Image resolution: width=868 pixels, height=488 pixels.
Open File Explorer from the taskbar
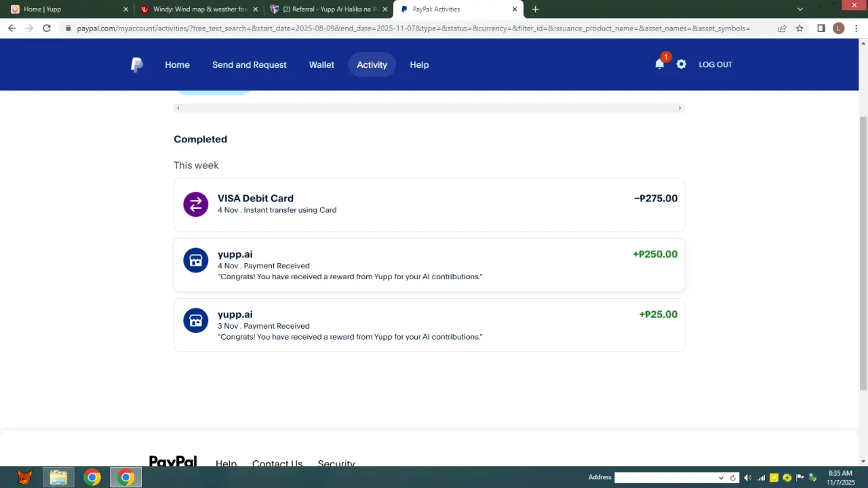tap(58, 478)
